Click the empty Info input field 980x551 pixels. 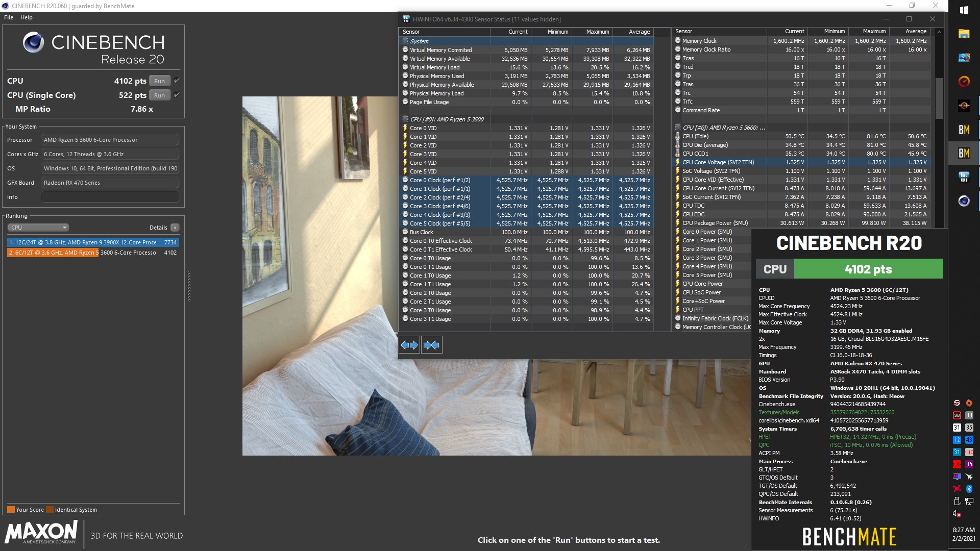110,197
